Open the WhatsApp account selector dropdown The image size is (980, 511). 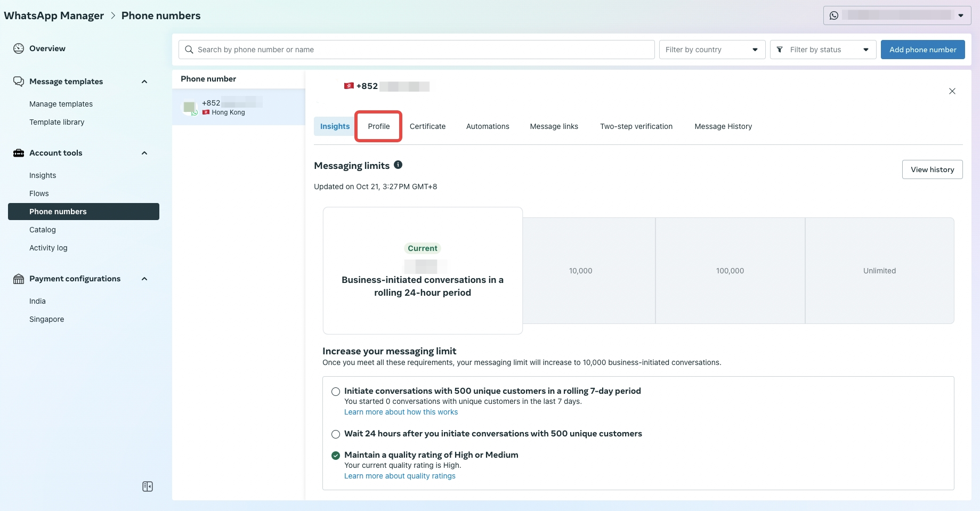point(897,15)
